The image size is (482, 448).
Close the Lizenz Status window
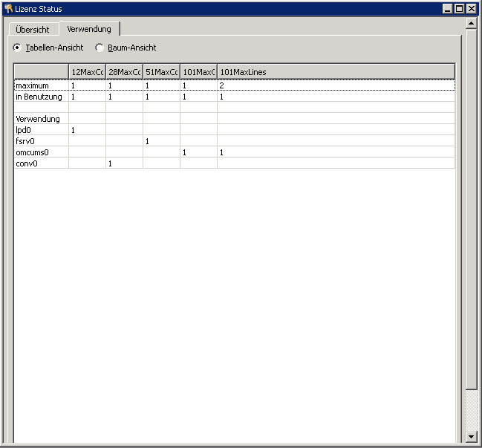tap(472, 9)
